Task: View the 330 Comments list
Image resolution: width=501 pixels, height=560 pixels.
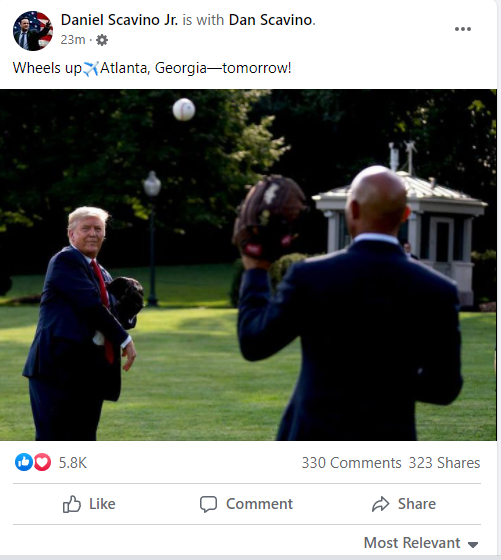Action: [x=351, y=463]
